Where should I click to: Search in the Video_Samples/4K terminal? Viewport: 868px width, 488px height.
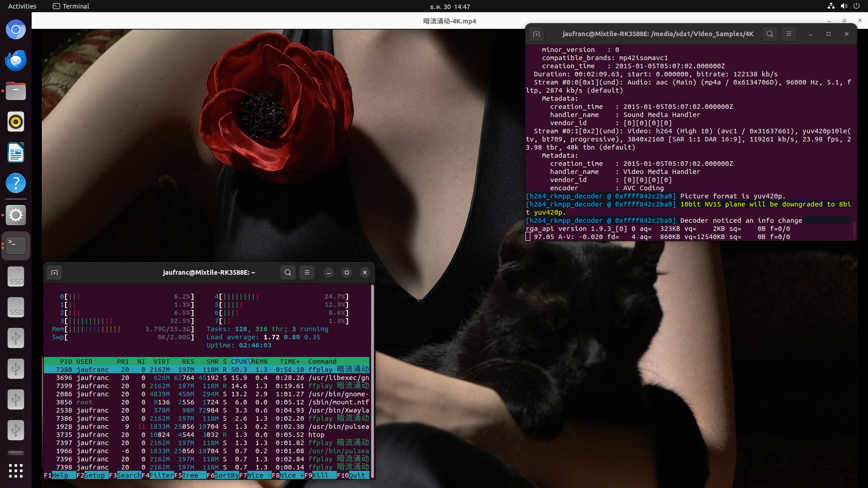[x=770, y=34]
